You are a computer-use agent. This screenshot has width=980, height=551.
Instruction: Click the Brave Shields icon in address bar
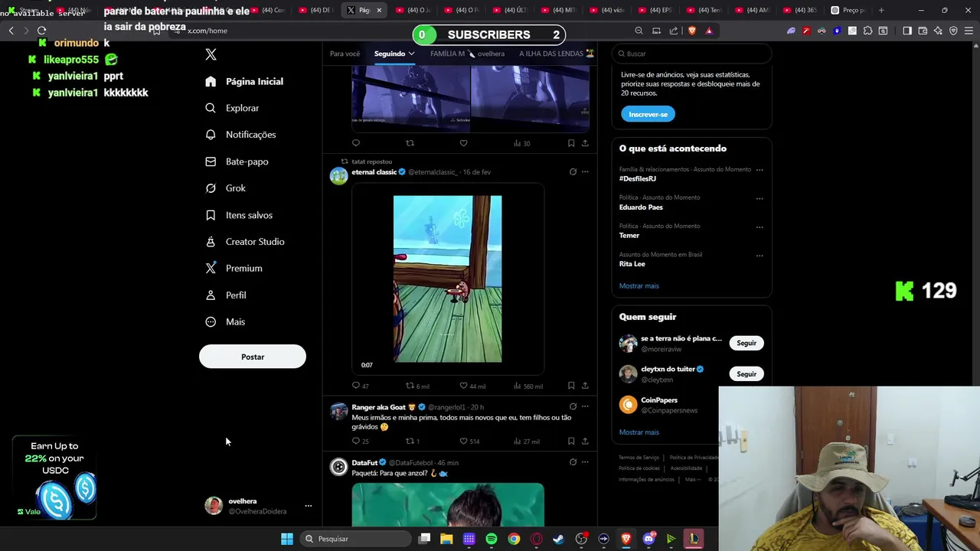click(x=692, y=31)
